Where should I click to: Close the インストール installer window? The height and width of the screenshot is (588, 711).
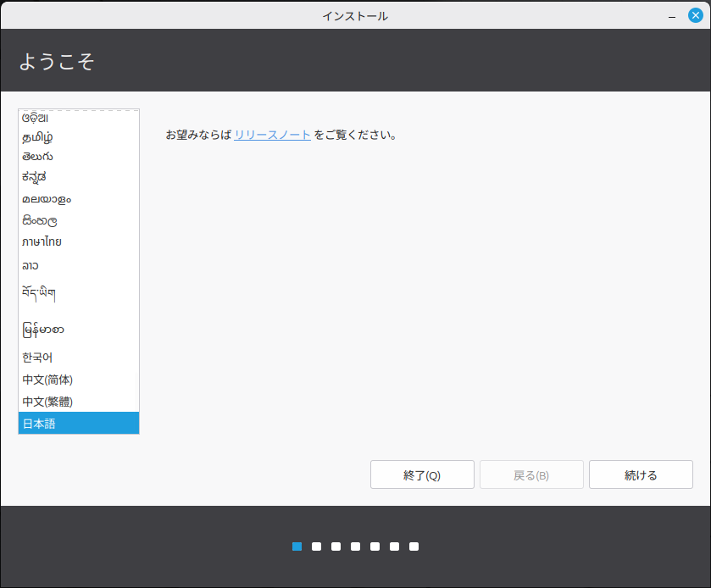point(696,15)
